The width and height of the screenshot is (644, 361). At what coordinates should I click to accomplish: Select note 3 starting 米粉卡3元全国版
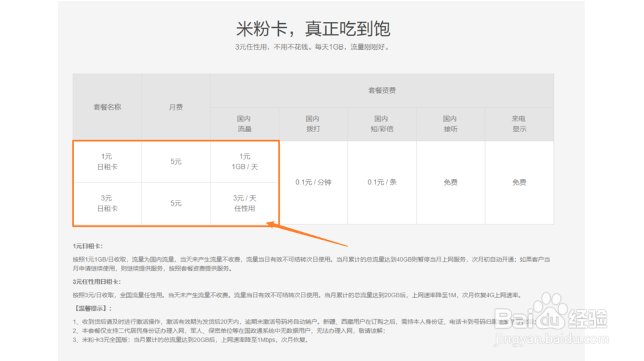click(191, 340)
